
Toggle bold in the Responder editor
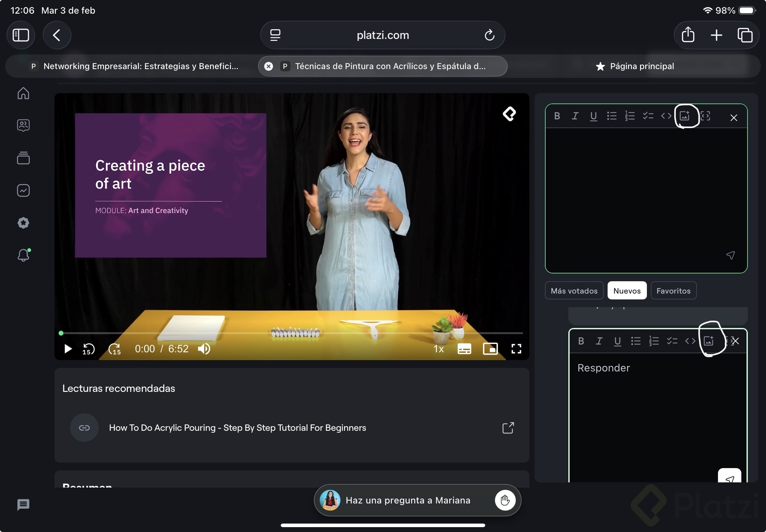coord(581,341)
